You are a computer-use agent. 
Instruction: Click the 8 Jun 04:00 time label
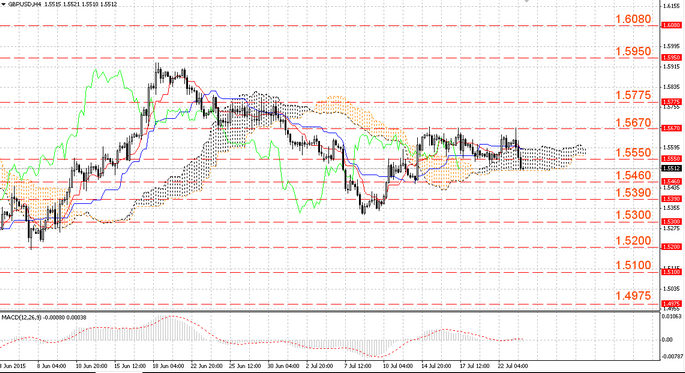coord(52,366)
